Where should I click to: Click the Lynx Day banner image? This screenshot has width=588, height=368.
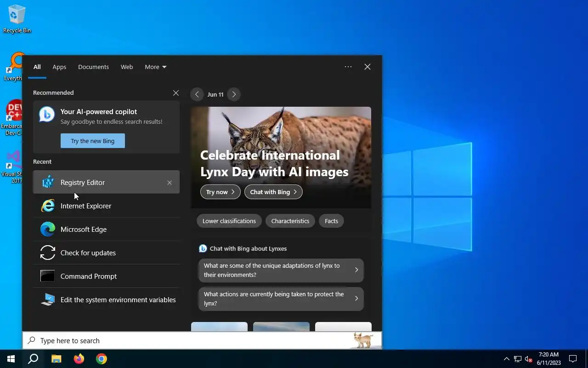(281, 157)
